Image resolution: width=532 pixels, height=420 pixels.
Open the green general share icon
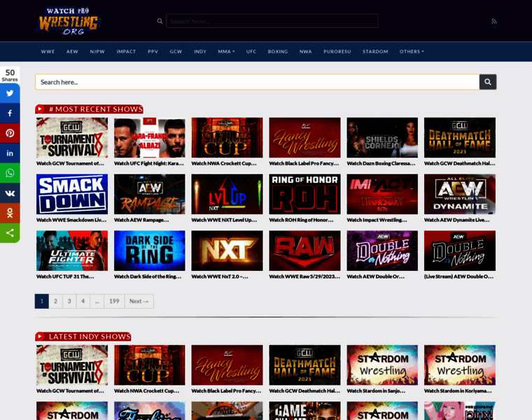[x=10, y=232]
